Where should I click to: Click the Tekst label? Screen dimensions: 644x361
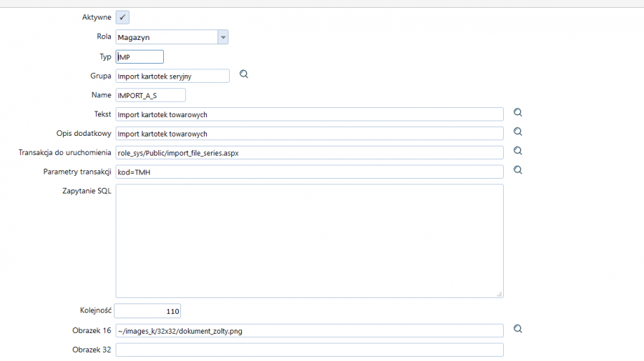click(102, 114)
